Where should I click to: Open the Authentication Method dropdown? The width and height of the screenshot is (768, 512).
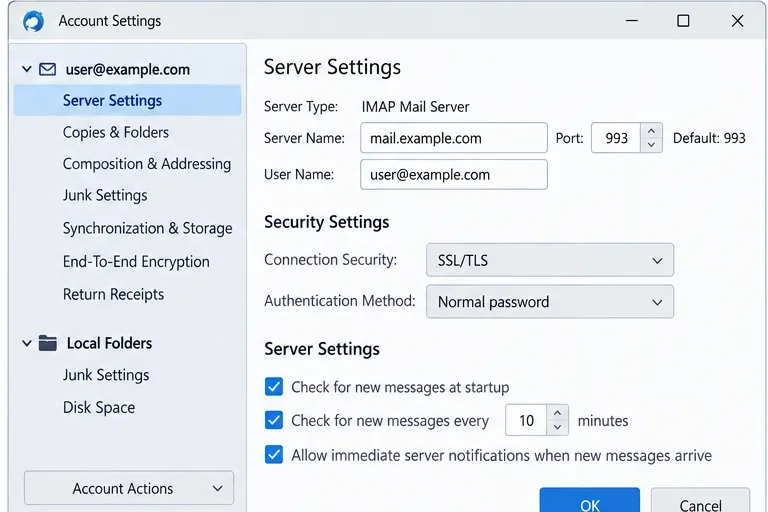[550, 301]
